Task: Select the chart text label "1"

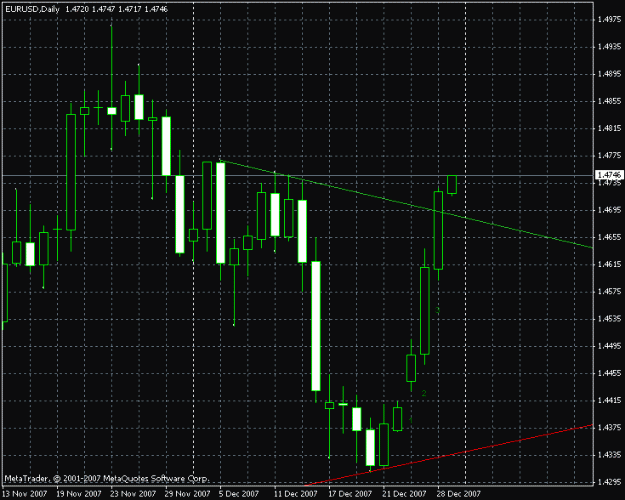Action: point(411,420)
